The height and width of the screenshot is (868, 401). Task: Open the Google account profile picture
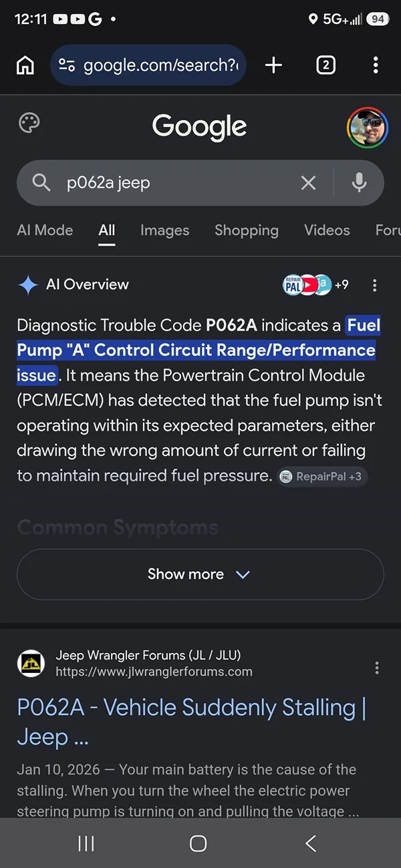[x=368, y=128]
